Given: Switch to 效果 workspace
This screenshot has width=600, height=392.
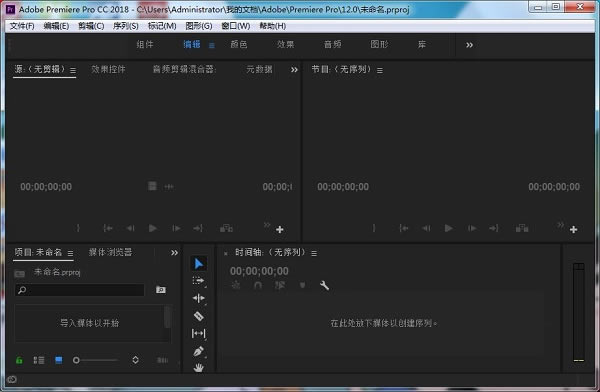Looking at the screenshot, I should [285, 44].
